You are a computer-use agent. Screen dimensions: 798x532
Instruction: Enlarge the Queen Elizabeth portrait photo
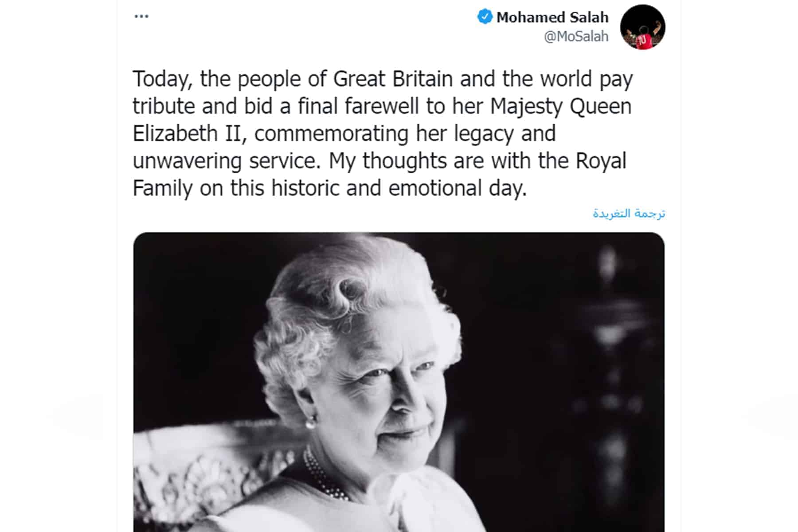click(x=399, y=382)
